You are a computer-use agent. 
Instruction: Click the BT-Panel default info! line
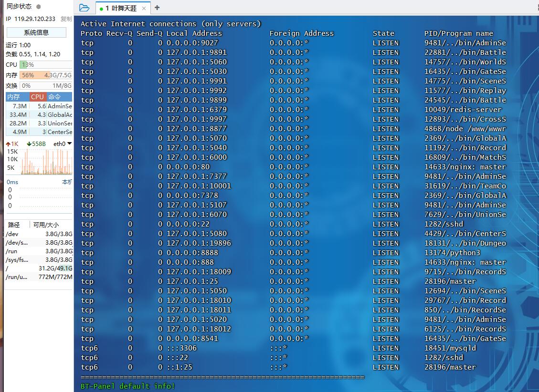pyautogui.click(x=127, y=386)
